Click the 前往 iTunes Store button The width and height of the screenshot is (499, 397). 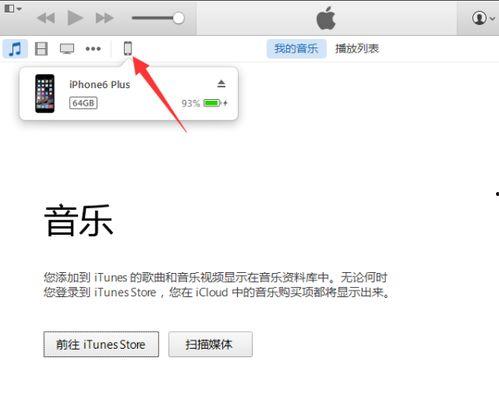point(101,344)
